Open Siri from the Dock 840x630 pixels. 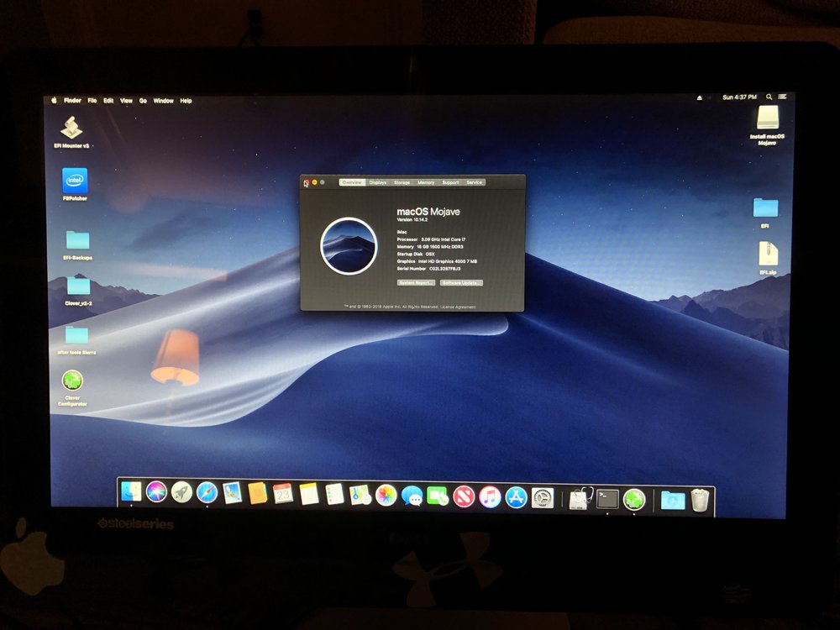coord(156,492)
